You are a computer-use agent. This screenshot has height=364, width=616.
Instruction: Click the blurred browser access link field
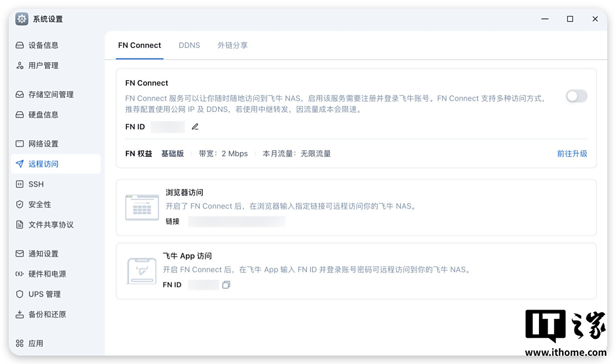pos(237,221)
